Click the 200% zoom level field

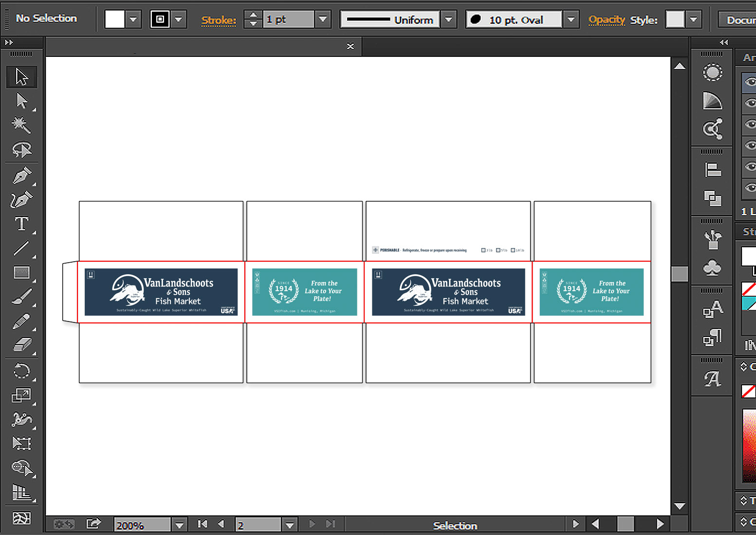click(x=142, y=525)
